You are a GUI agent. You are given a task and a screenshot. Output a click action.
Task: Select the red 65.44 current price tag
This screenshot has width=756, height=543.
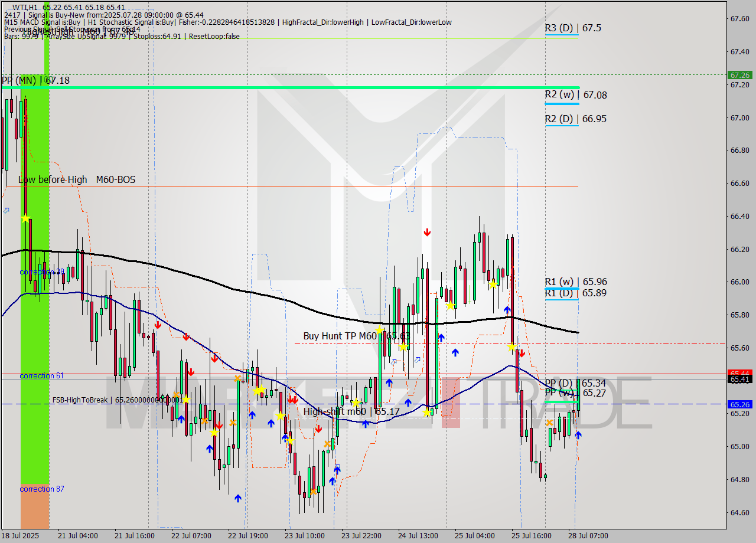click(741, 372)
